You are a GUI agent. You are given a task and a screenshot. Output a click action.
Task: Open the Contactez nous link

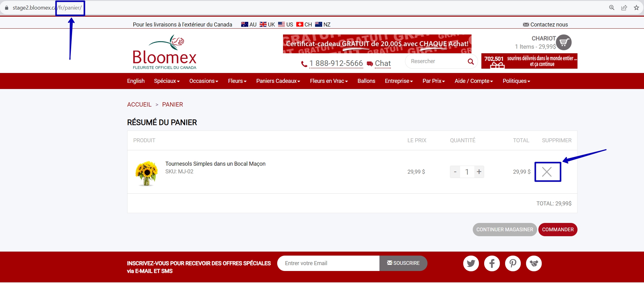[545, 25]
